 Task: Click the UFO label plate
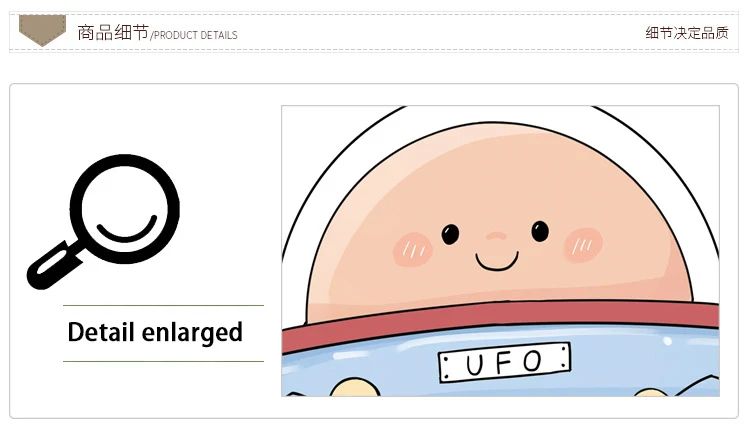coord(505,362)
